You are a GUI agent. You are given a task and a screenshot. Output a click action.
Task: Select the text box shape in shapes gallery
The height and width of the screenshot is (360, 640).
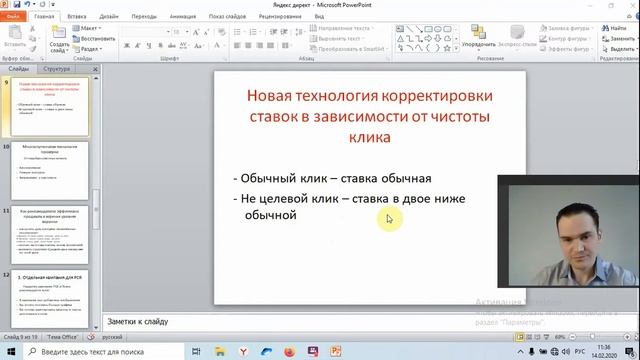point(400,29)
